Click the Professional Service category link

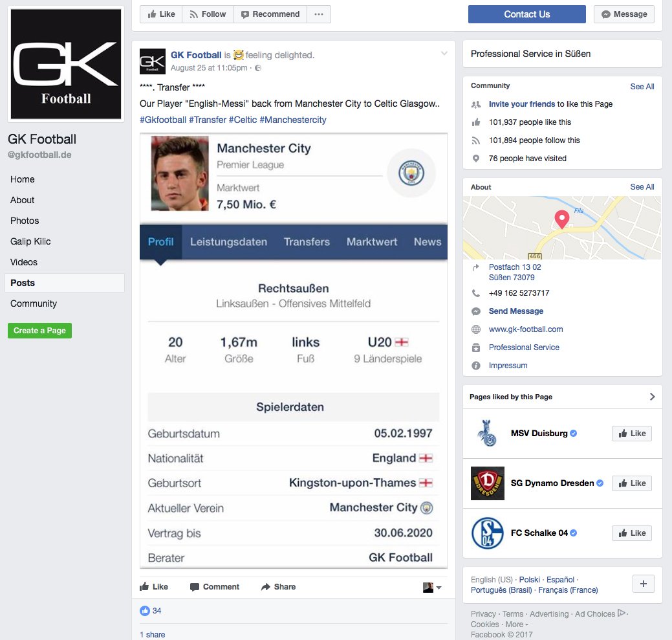click(x=524, y=348)
